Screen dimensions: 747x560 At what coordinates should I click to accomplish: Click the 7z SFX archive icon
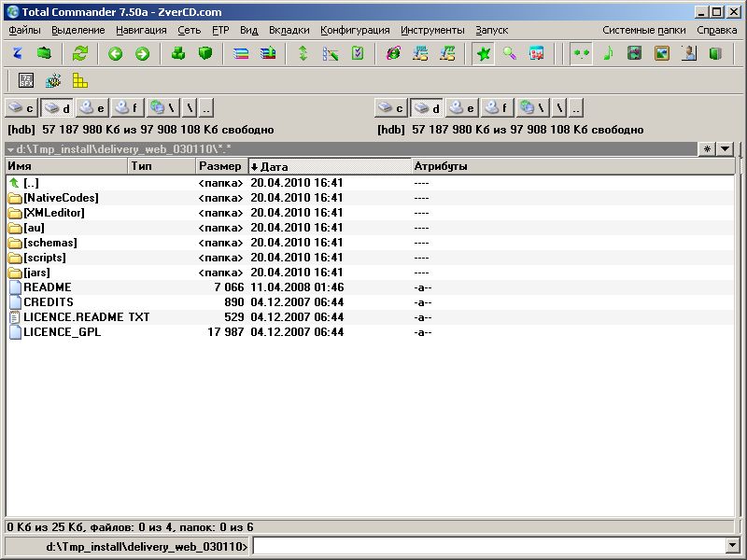(x=26, y=81)
